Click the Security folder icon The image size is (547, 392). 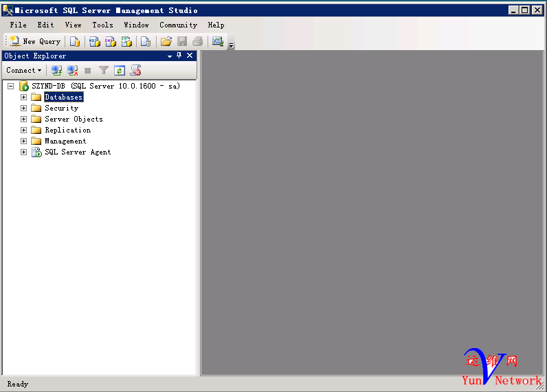[36, 108]
